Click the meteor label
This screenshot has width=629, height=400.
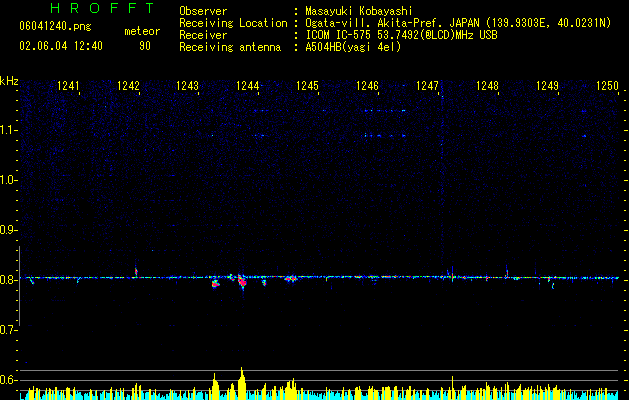click(142, 31)
